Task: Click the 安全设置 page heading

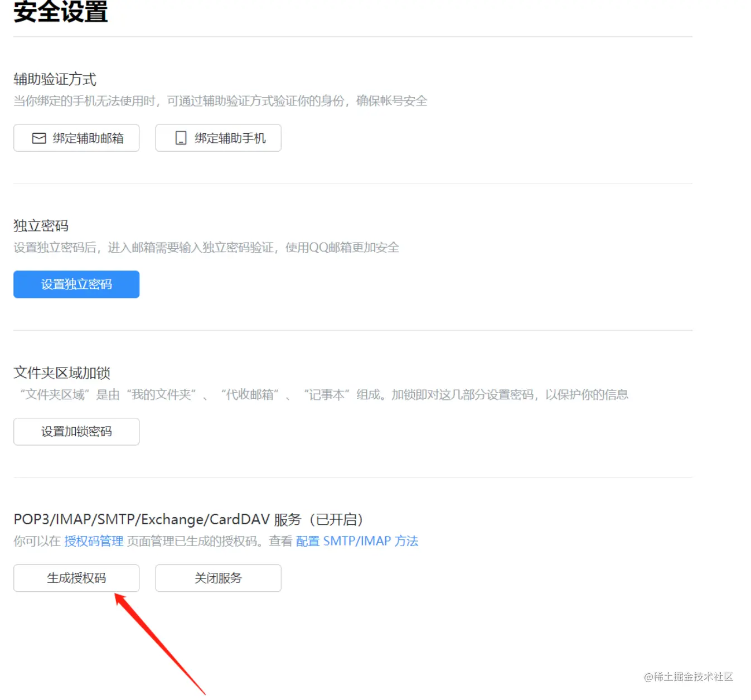Action: coord(61,12)
